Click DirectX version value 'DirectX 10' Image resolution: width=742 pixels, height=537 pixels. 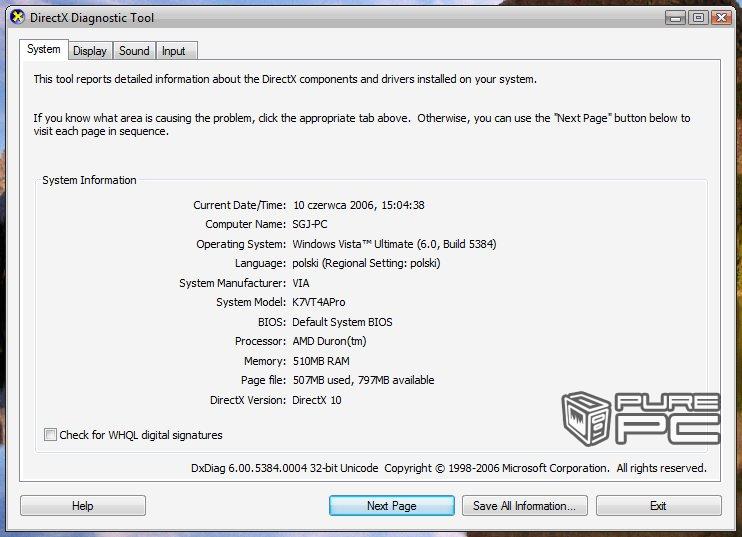[x=317, y=400]
